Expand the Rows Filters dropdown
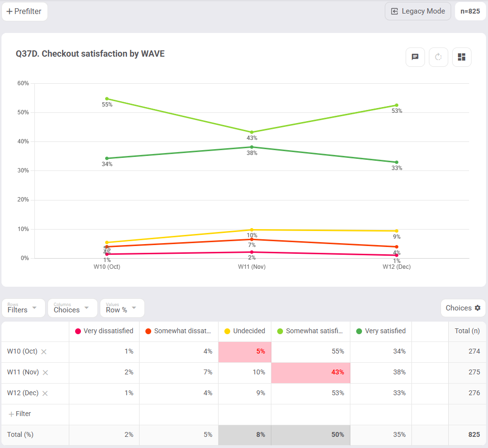Screen dimensions: 488x448 click(23, 308)
